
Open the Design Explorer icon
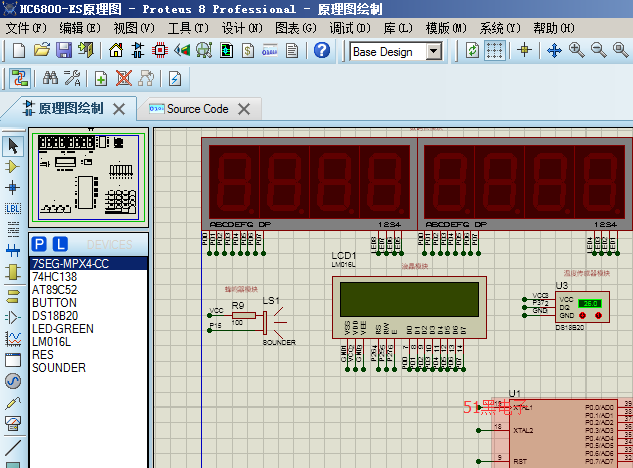226,50
